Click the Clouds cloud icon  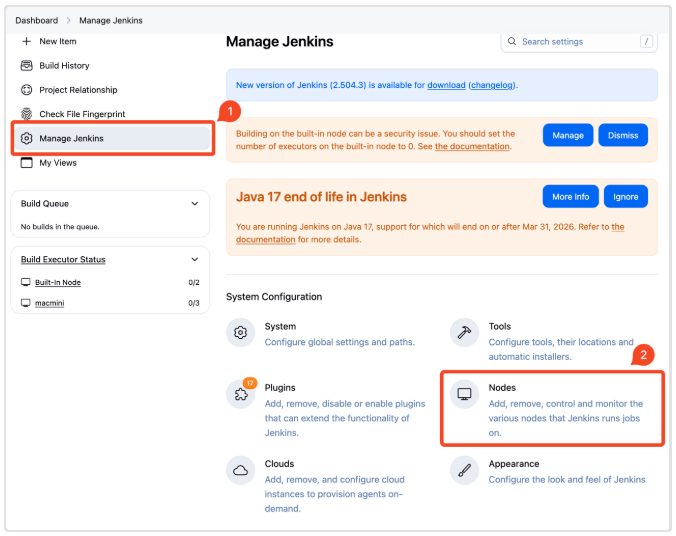[241, 470]
